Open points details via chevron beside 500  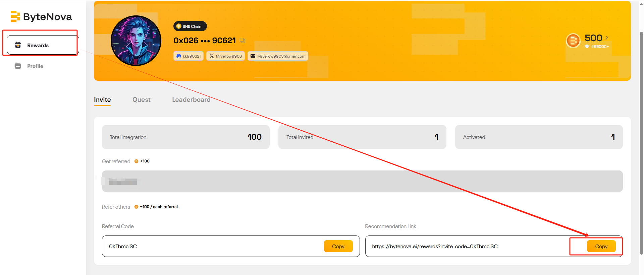[x=607, y=38]
